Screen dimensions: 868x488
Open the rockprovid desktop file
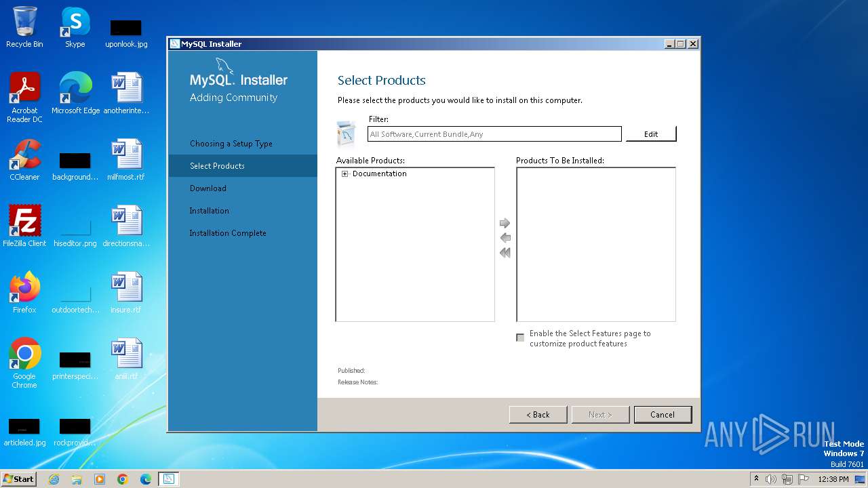tap(75, 432)
